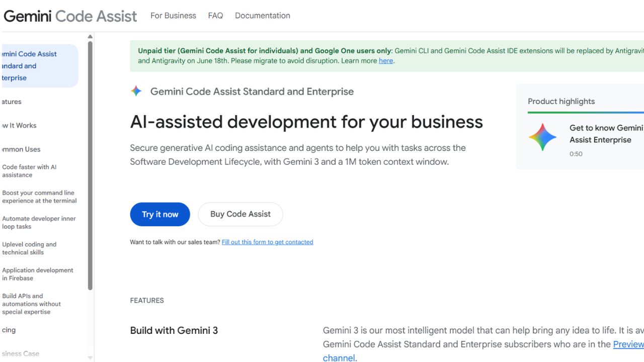Open 'Boost your command line experience' sidebar link

[39, 197]
